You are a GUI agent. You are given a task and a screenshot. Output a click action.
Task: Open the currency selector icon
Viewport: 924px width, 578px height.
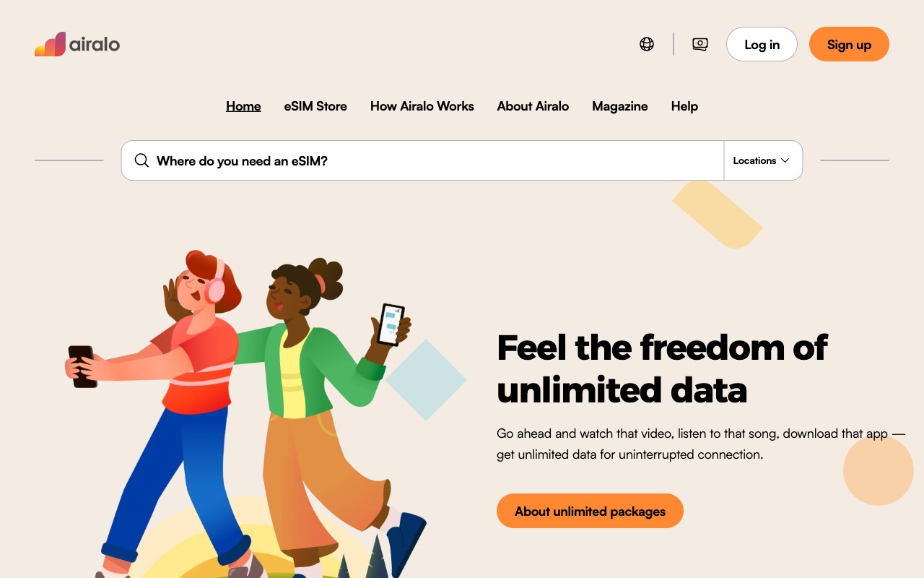[700, 44]
